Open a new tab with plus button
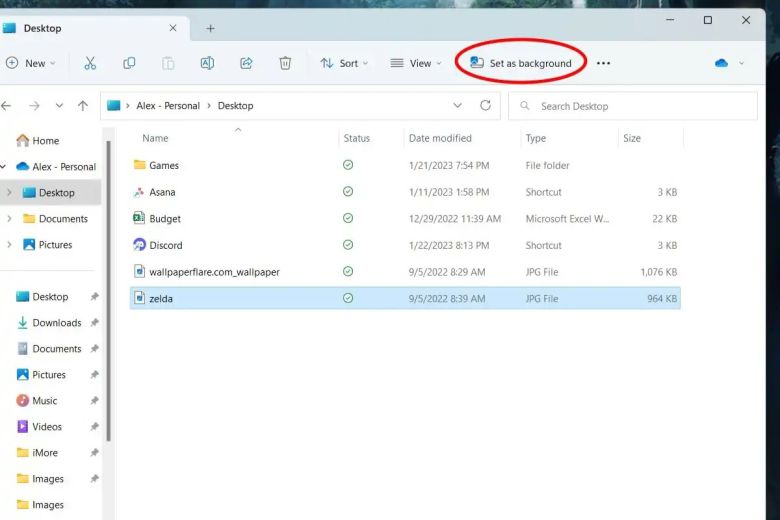The width and height of the screenshot is (780, 520). pos(210,28)
